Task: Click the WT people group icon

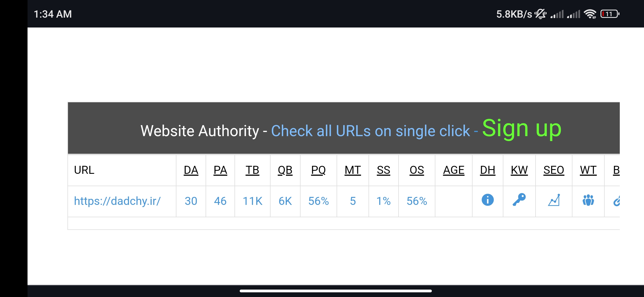Action: 588,200
